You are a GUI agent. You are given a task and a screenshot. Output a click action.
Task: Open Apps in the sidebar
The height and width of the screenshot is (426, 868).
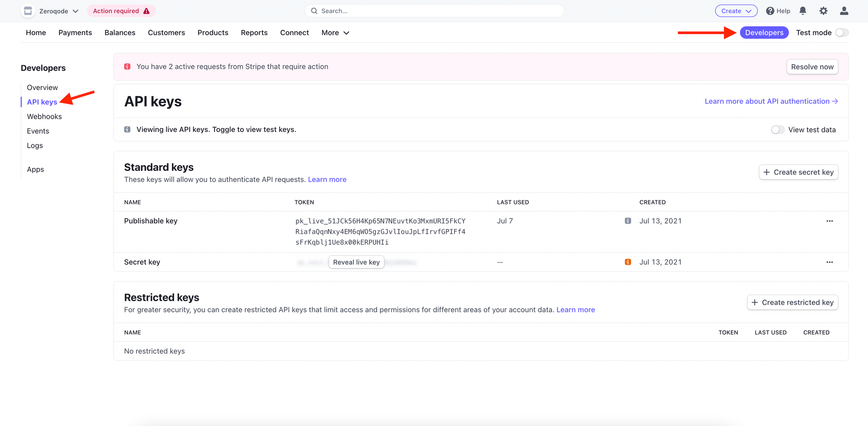[x=36, y=169]
